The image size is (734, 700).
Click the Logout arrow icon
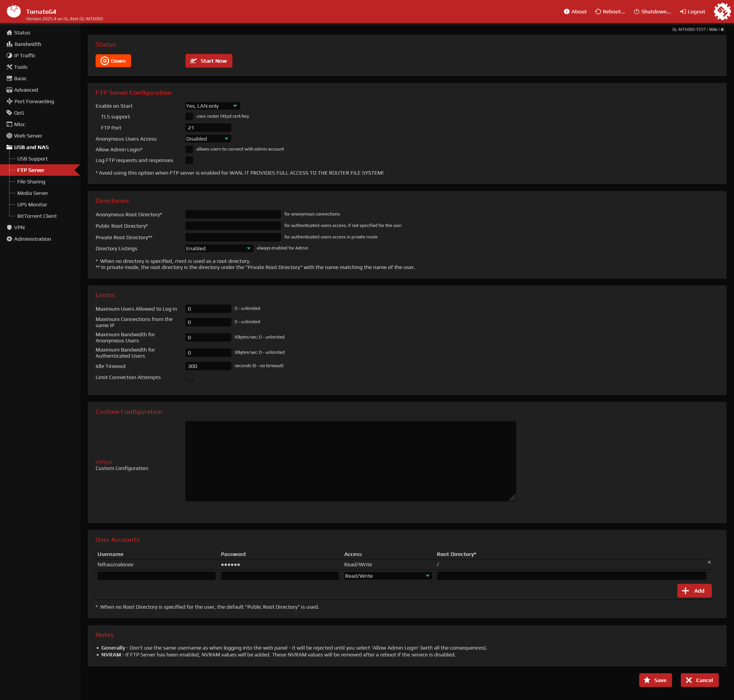click(x=683, y=12)
